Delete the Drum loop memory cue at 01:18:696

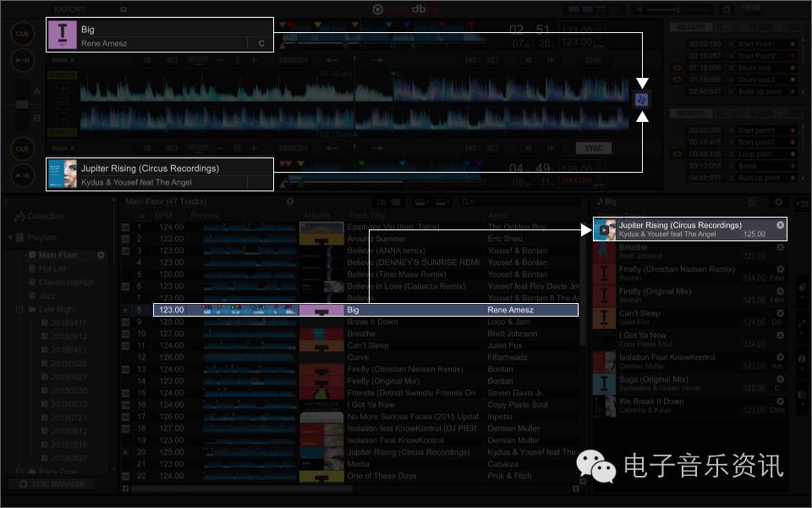[732, 68]
